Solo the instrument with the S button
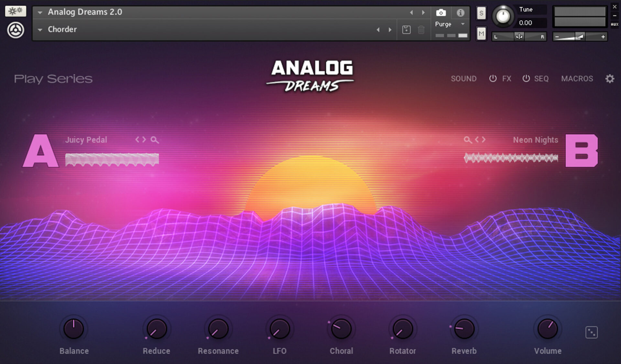Viewport: 621px width, 364px height. 481,13
